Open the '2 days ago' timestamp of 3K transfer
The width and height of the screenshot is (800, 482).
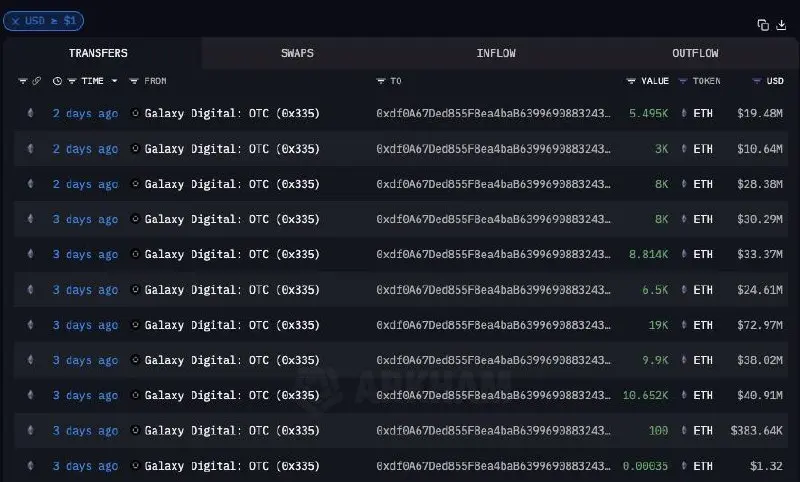pos(85,149)
